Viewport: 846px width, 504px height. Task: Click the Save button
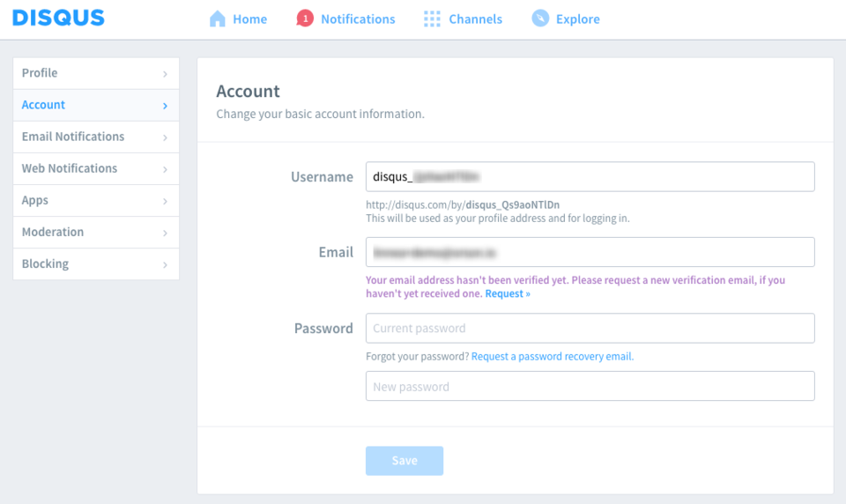(404, 461)
